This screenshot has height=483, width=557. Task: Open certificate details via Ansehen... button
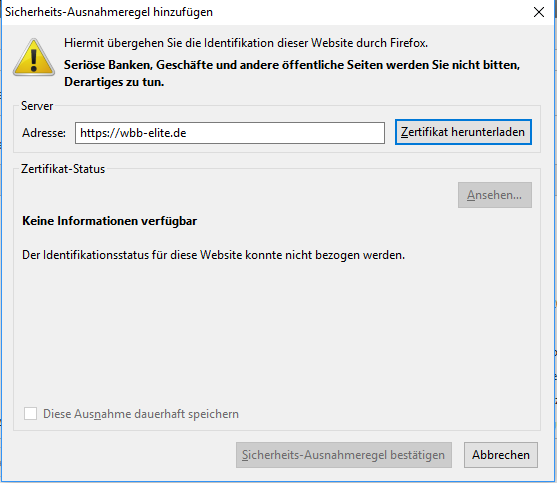coord(495,195)
